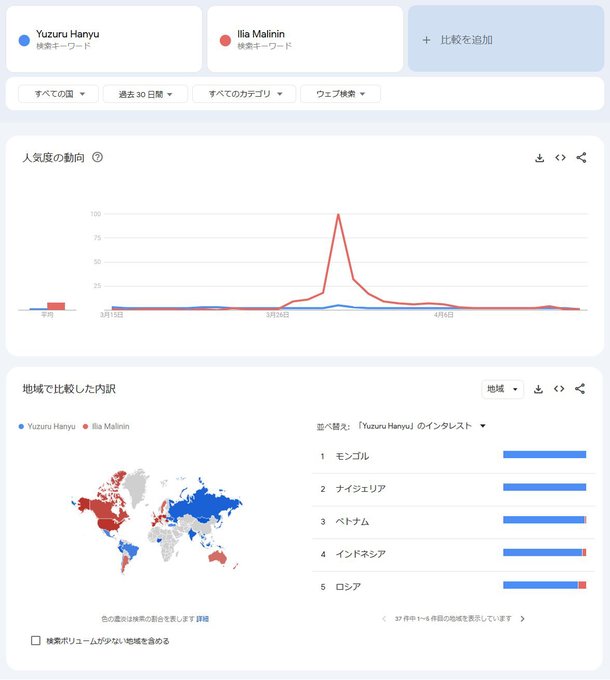Share the 人気度の動向 chart
Screen dimensions: 610x680
coord(581,158)
